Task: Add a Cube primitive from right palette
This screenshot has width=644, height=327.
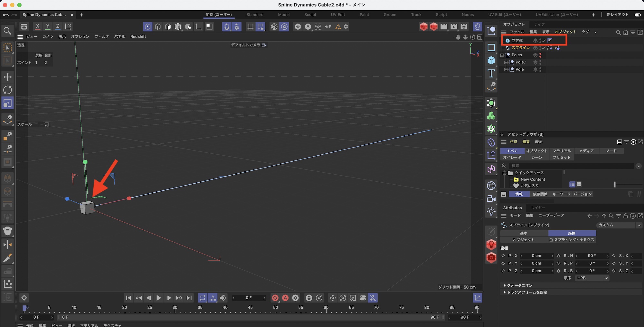Action: [491, 60]
